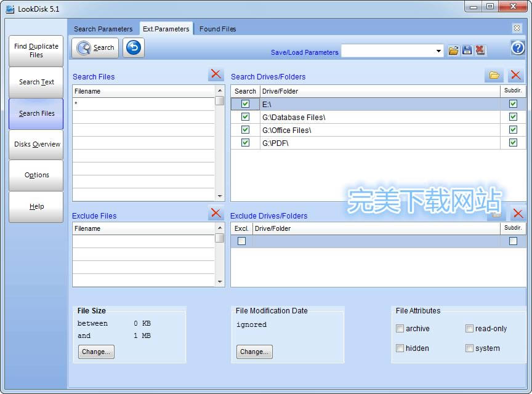
Task: Click Change... under File Modification Date
Action: point(254,352)
